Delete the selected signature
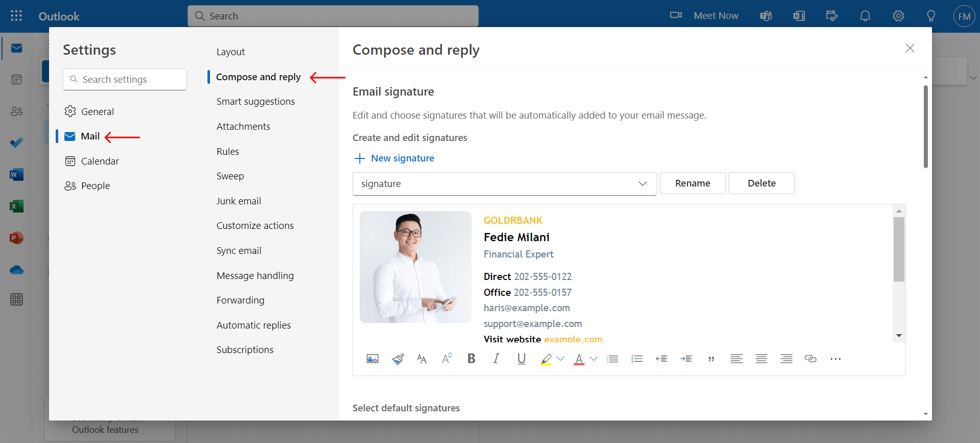The image size is (980, 443). point(761,183)
